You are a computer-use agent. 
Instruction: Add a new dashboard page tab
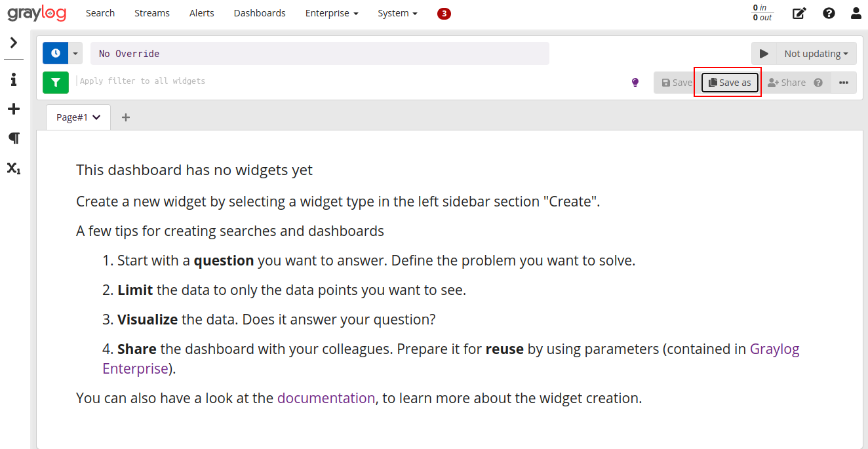click(x=126, y=117)
